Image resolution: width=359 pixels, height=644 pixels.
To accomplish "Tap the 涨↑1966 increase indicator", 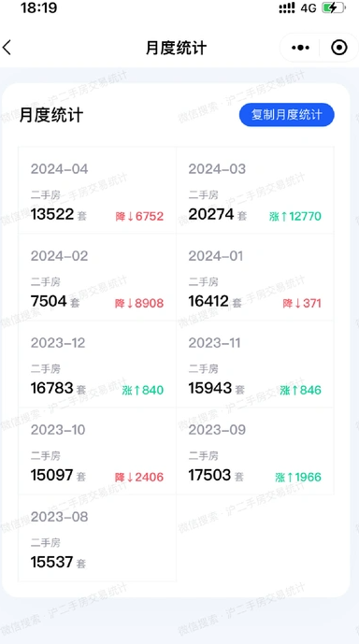I will point(298,478).
